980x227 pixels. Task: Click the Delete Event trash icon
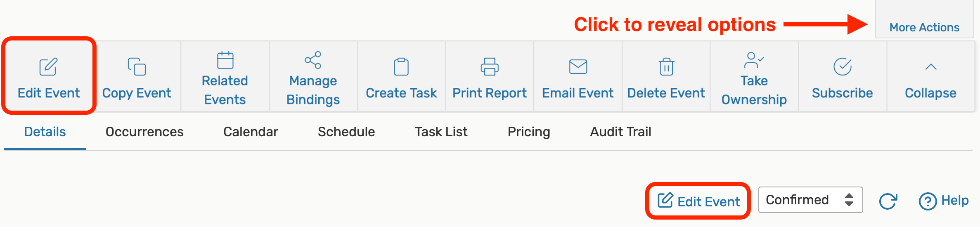(x=666, y=67)
